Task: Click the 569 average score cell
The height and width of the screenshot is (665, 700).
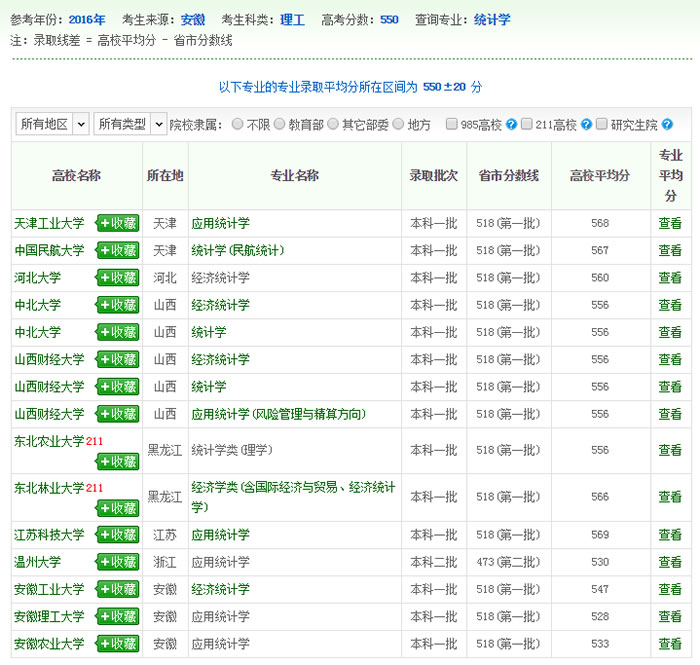Action: tap(600, 535)
